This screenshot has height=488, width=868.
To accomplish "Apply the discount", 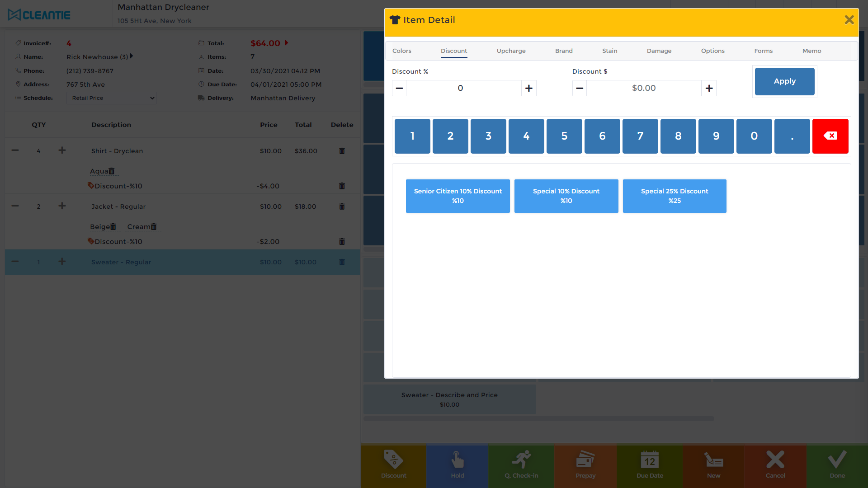I will coord(784,81).
